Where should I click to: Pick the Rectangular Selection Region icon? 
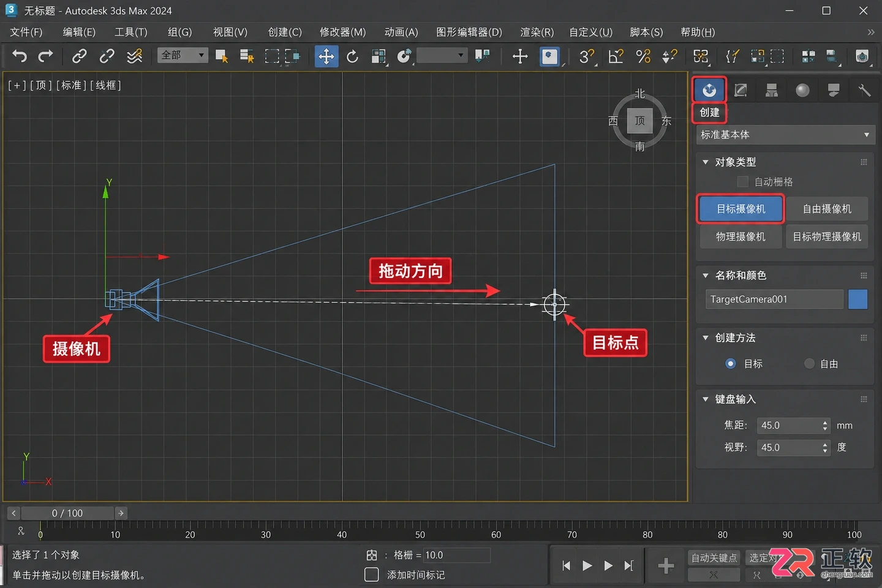272,56
